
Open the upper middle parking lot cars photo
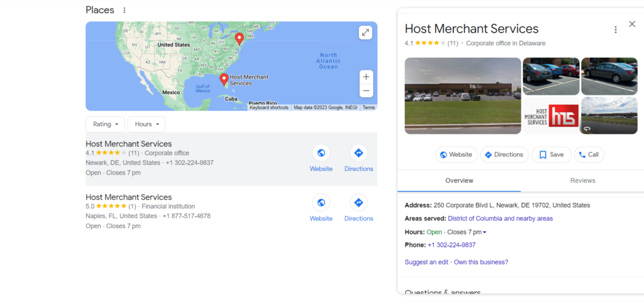551,76
